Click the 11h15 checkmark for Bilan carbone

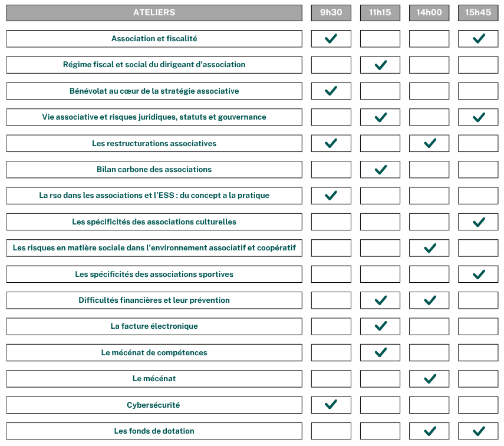(380, 170)
